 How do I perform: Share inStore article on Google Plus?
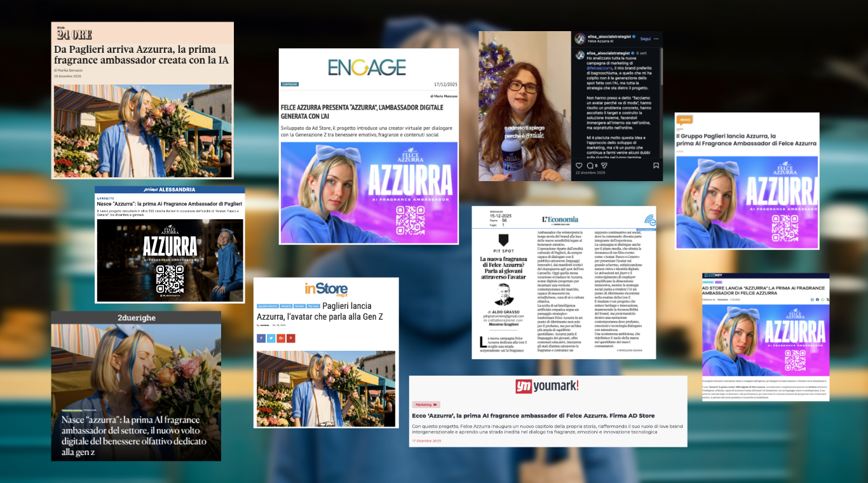[x=281, y=338]
